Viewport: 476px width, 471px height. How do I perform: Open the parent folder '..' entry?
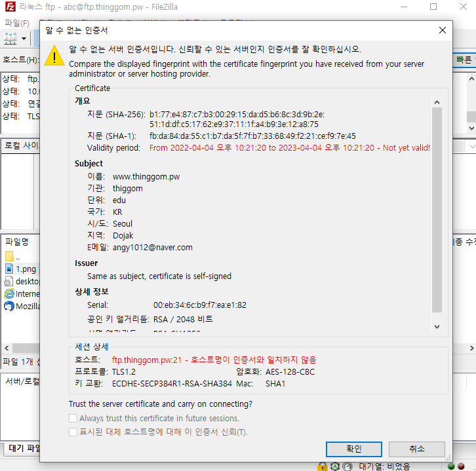click(x=12, y=257)
